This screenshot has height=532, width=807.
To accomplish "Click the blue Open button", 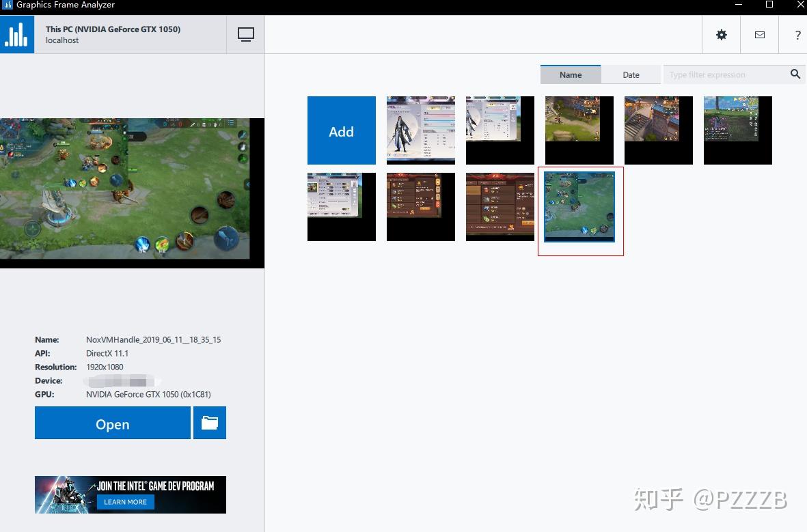I will (x=112, y=423).
